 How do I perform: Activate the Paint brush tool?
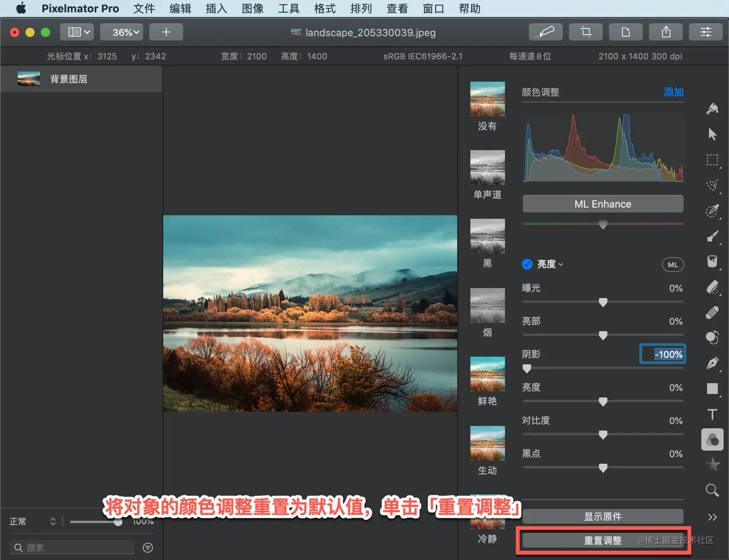pos(712,236)
